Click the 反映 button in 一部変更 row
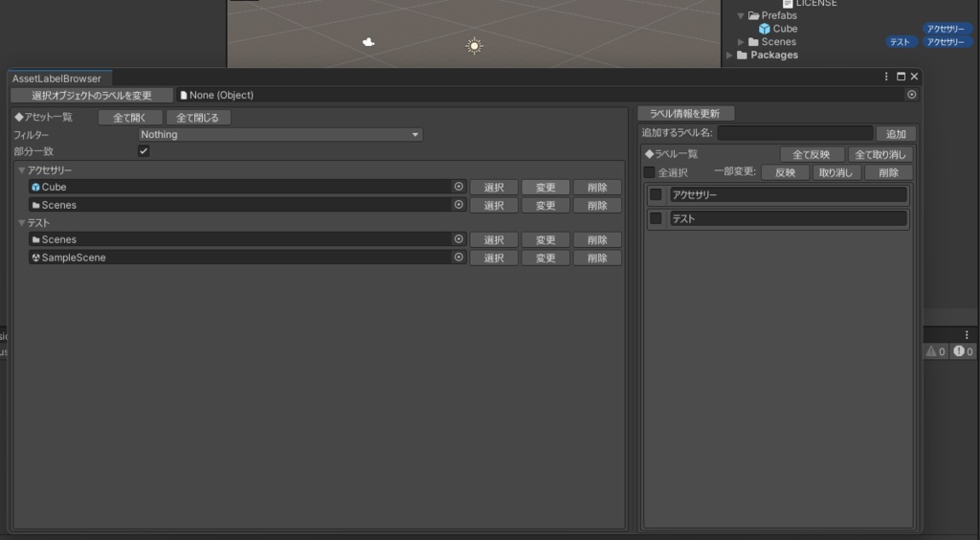This screenshot has width=980, height=540. 785,173
